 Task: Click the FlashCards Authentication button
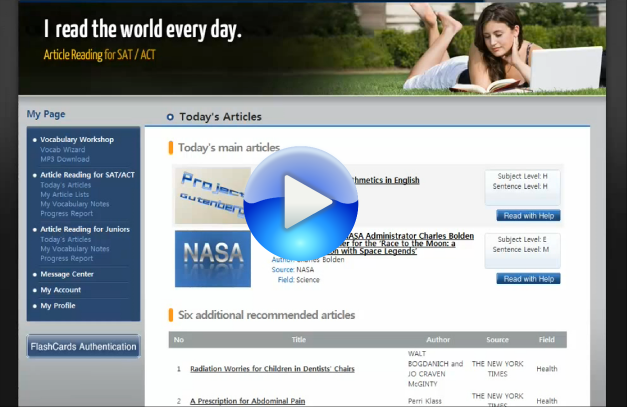point(83,346)
